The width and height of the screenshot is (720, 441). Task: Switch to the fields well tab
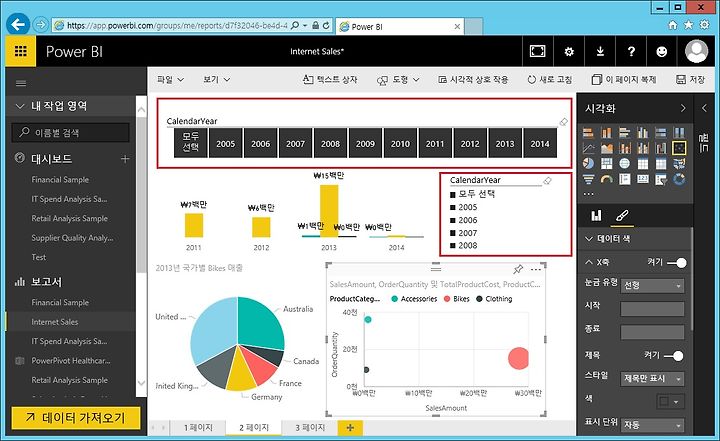(596, 215)
